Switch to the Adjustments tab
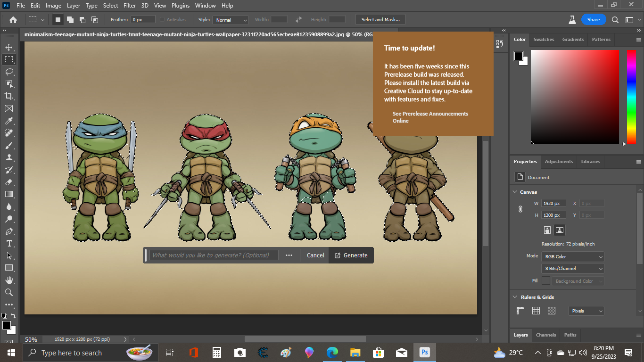The width and height of the screenshot is (644, 362). tap(559, 162)
